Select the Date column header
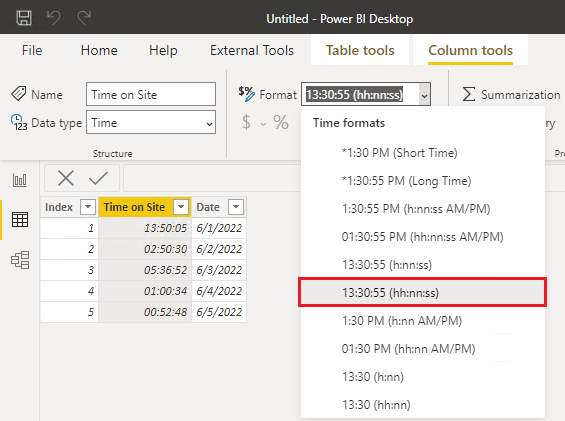 click(208, 207)
